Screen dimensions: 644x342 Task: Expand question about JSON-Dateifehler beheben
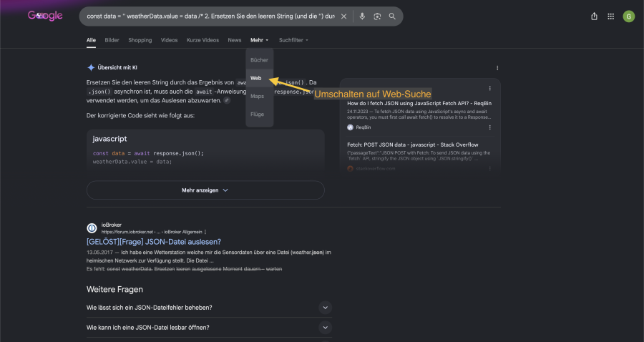pyautogui.click(x=209, y=308)
